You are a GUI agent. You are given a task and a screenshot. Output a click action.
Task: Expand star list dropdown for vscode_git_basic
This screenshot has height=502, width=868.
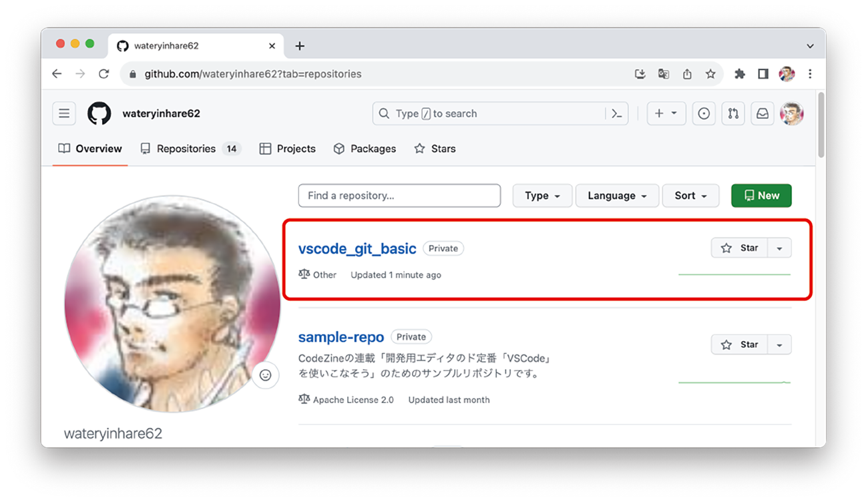click(x=780, y=248)
